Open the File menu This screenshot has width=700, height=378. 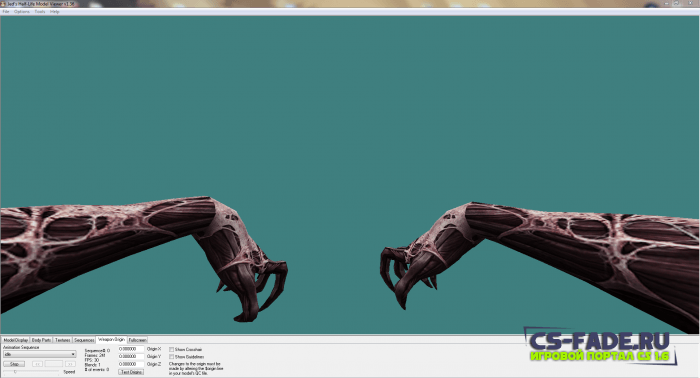point(6,12)
